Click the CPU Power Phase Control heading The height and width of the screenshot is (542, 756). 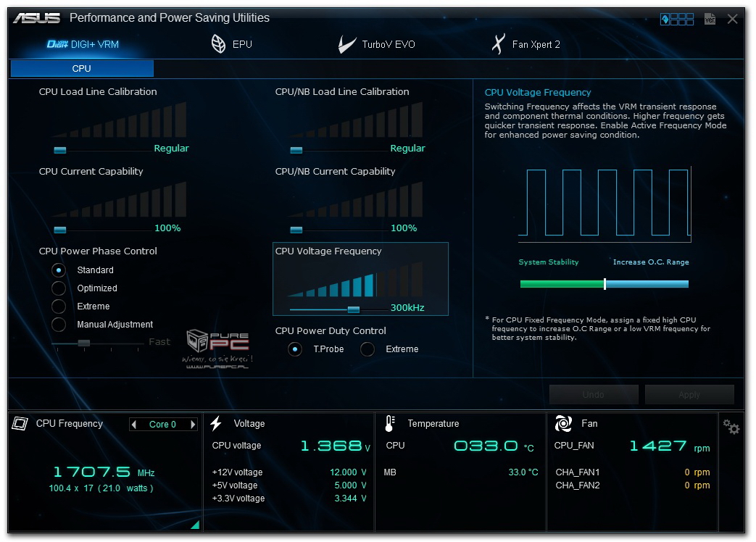click(x=98, y=251)
